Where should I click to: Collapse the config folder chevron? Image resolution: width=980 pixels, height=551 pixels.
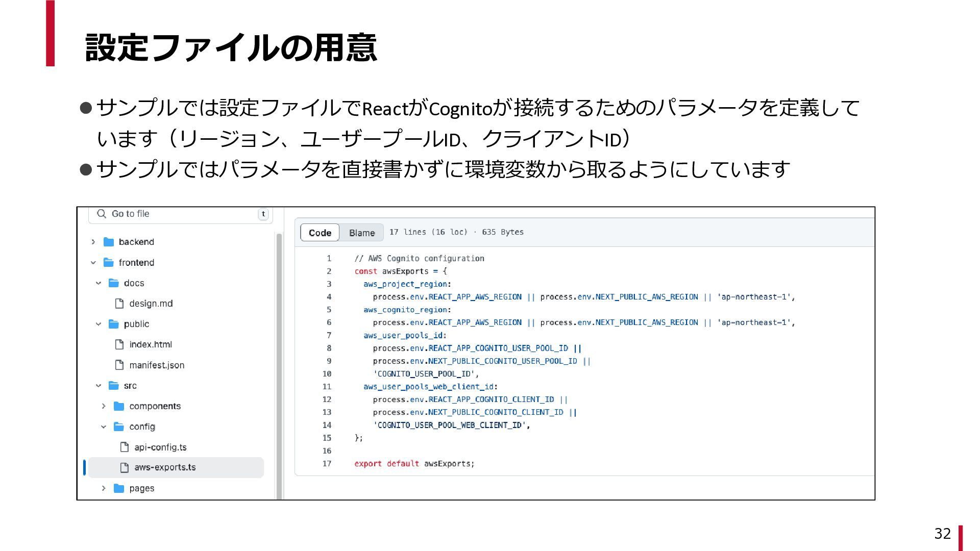click(104, 427)
